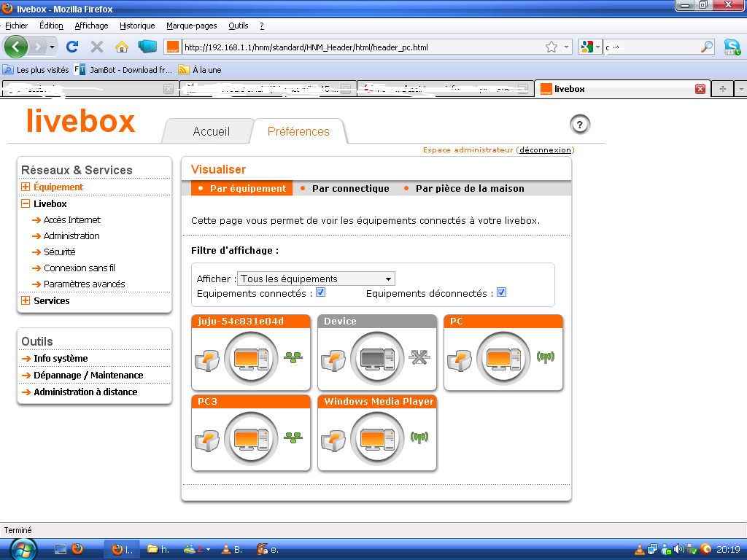747x560 pixels.
Task: Click the Firefox reload page icon
Action: pos(71,47)
